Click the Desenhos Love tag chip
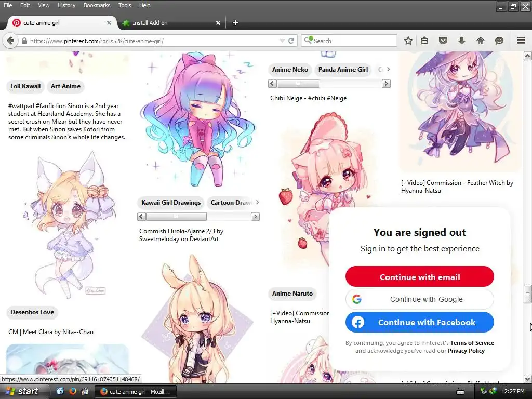 tap(32, 312)
